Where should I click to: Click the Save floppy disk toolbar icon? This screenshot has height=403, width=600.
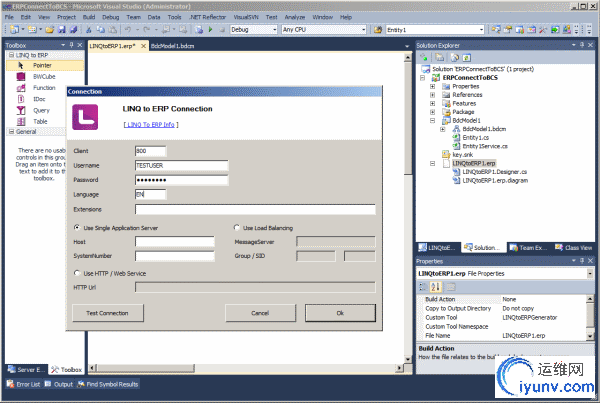(x=61, y=29)
